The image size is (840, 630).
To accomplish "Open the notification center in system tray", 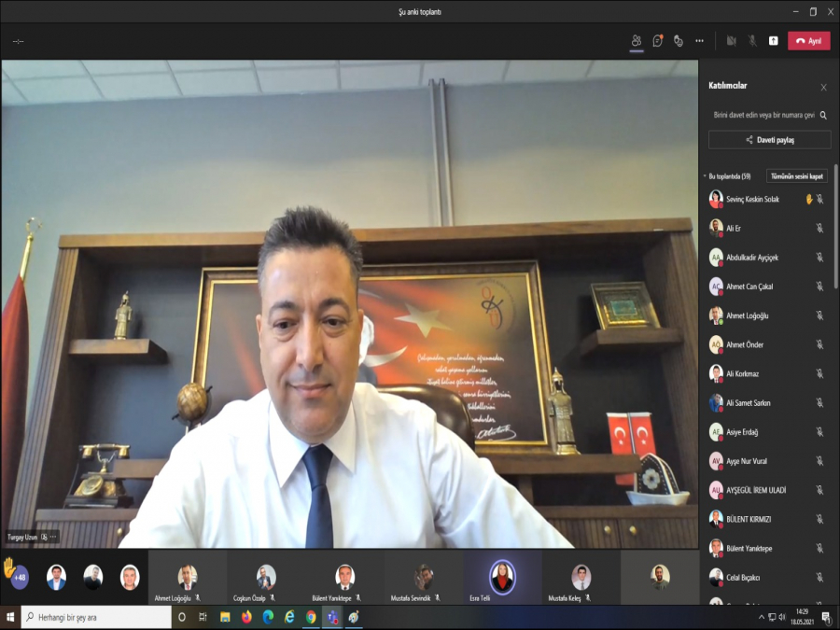I will (x=827, y=618).
